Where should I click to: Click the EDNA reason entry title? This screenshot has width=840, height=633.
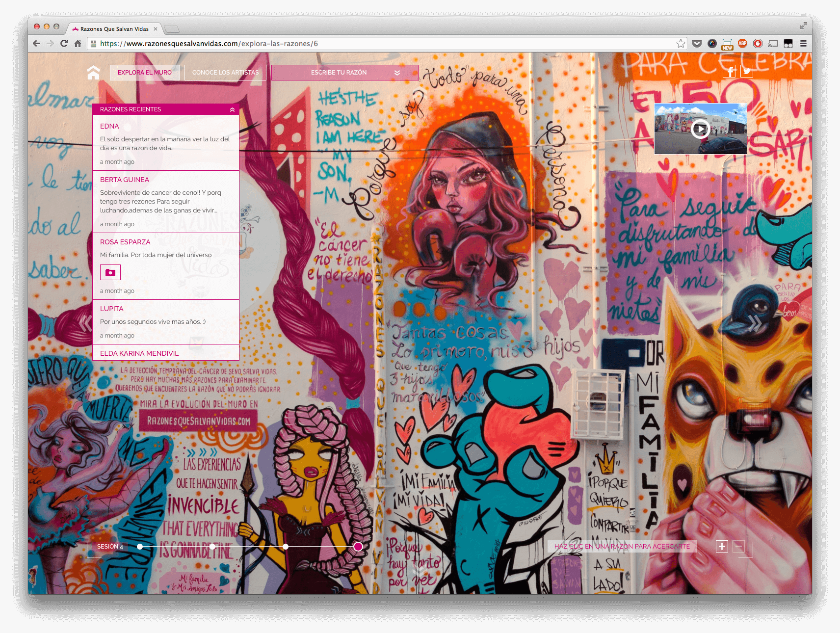click(109, 126)
